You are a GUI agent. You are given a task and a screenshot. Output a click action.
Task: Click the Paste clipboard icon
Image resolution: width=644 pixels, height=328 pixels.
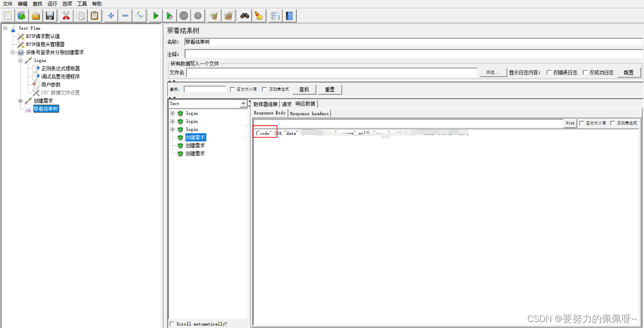click(95, 16)
